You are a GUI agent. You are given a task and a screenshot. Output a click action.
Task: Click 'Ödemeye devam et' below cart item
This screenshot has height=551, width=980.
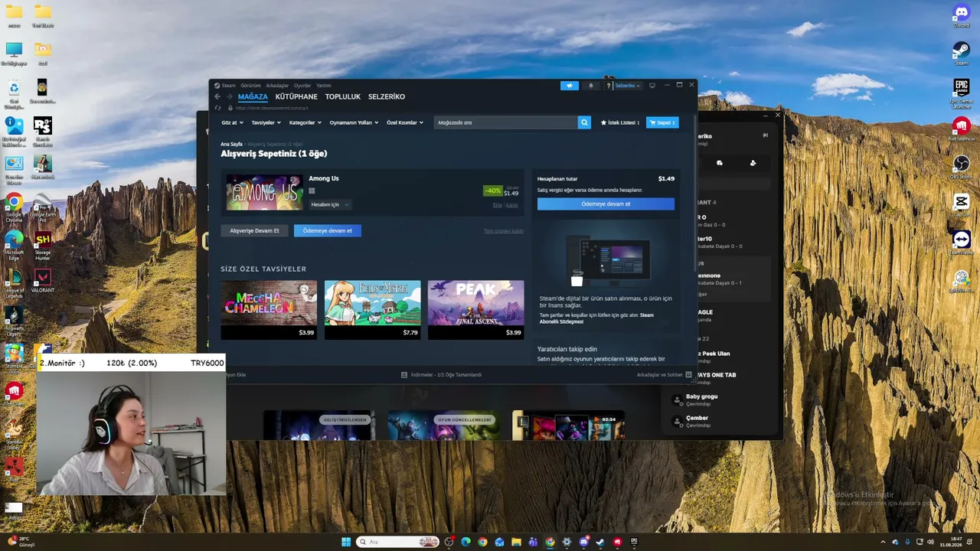328,230
